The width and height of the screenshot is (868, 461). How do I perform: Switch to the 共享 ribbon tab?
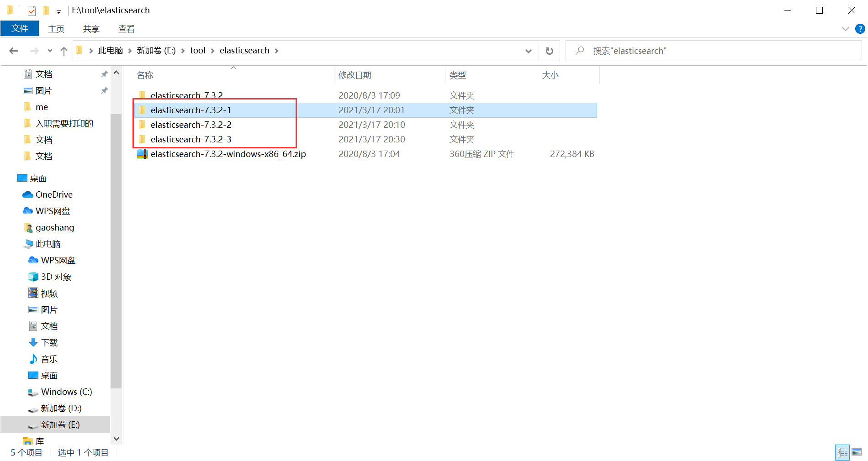pos(91,29)
